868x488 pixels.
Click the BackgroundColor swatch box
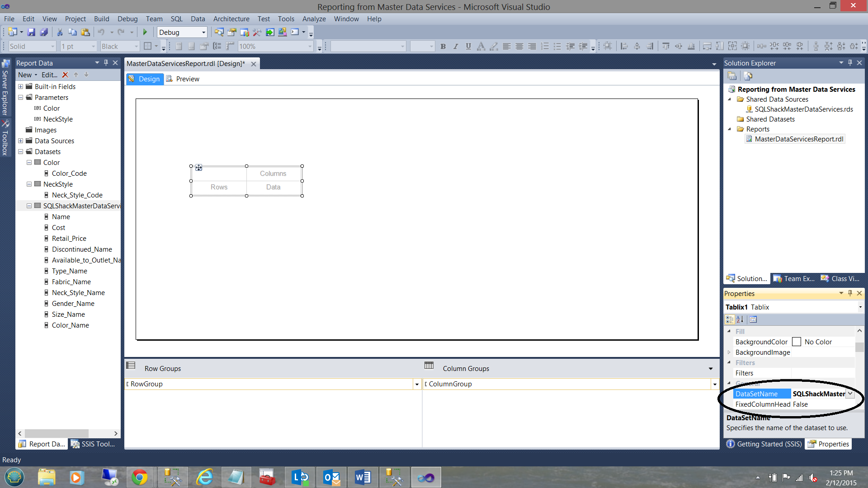click(x=797, y=342)
